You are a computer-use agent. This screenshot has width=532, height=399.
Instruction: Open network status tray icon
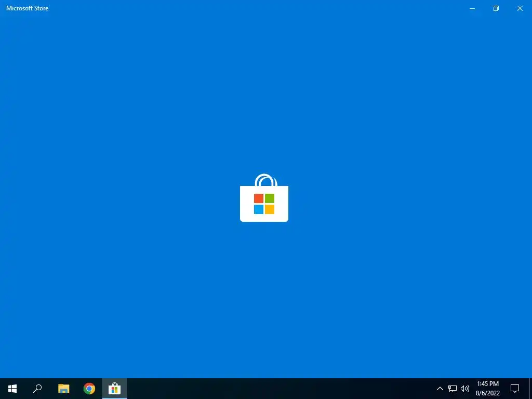tap(453, 389)
